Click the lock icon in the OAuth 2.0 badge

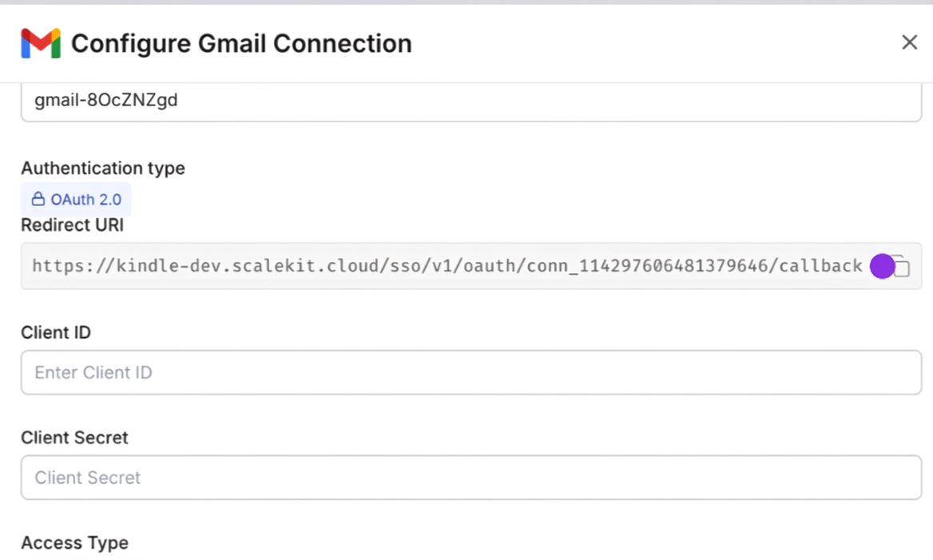click(38, 199)
